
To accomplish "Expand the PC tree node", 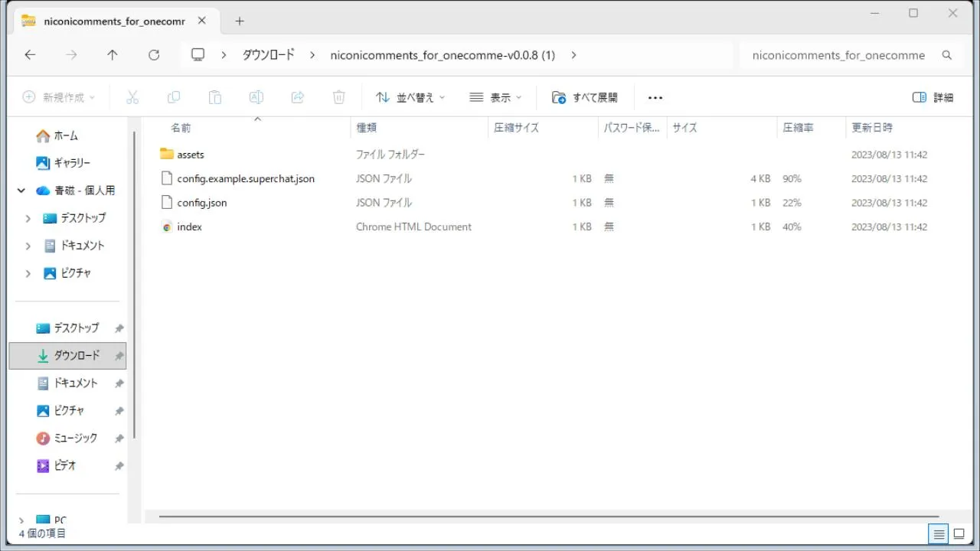I will point(21,520).
